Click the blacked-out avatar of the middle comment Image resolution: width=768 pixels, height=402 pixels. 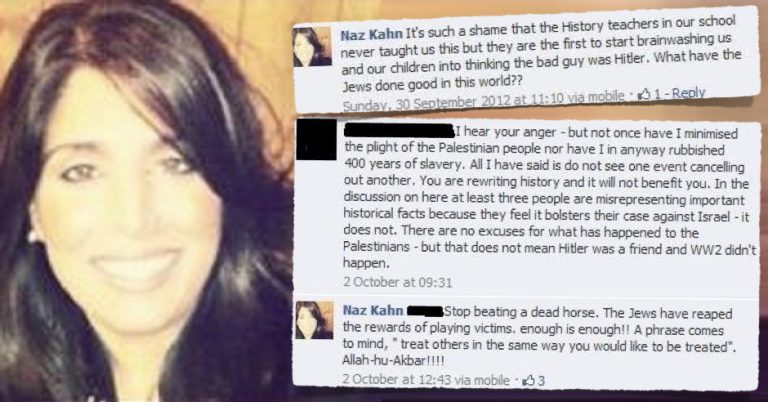pos(316,140)
